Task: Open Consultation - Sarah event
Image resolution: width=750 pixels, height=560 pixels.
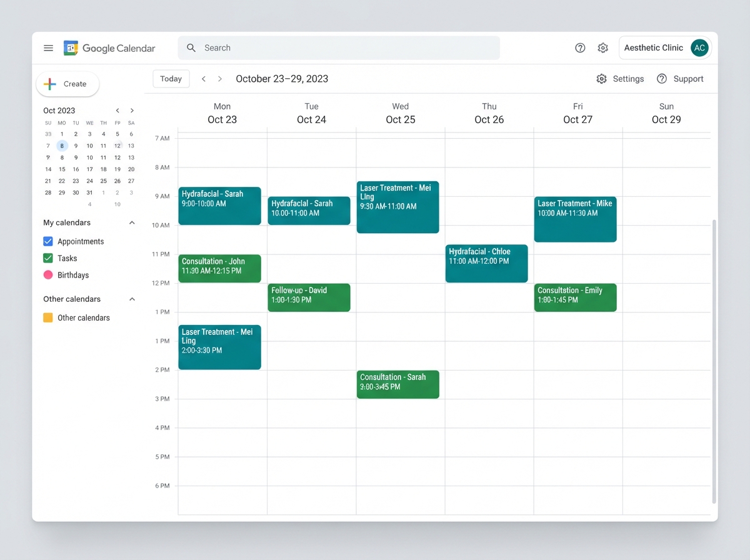Action: [x=397, y=384]
